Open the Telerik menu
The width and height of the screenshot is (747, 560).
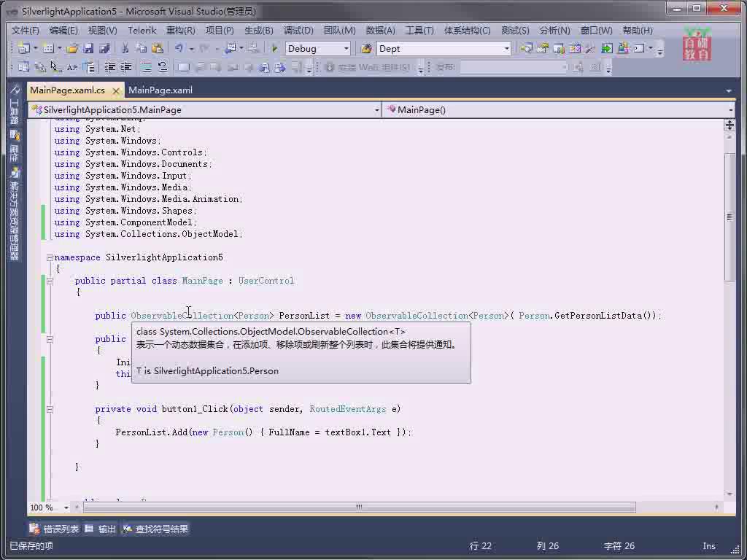pyautogui.click(x=142, y=31)
